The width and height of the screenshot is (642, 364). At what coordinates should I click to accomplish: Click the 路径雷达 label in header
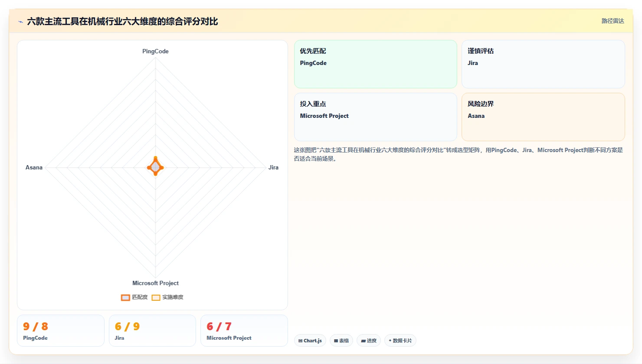[613, 21]
